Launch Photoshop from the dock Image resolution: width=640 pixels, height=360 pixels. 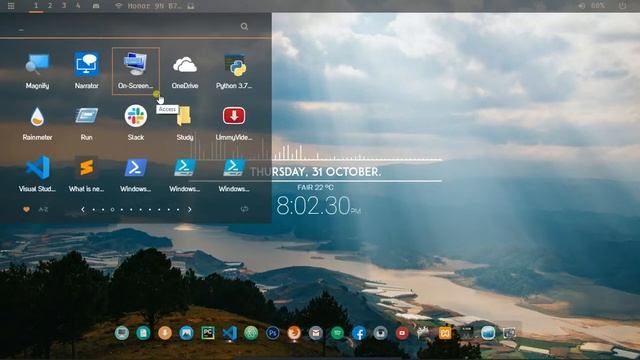[x=273, y=333]
